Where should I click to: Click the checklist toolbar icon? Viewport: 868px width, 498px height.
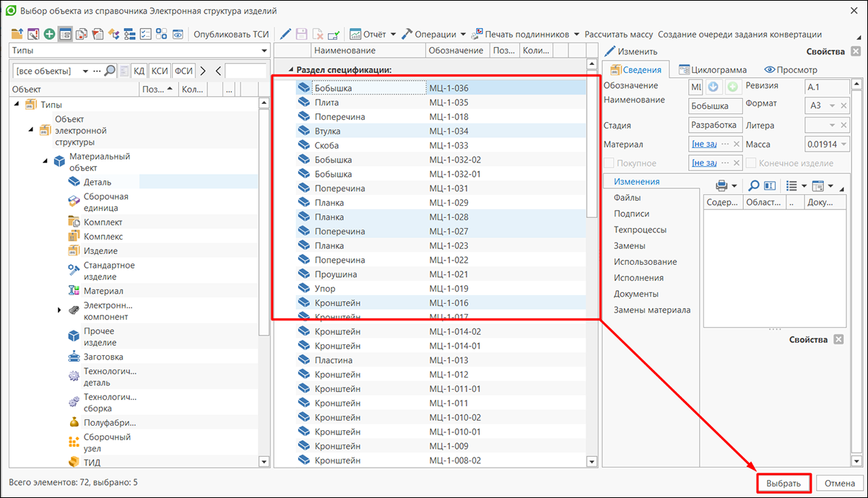[145, 34]
